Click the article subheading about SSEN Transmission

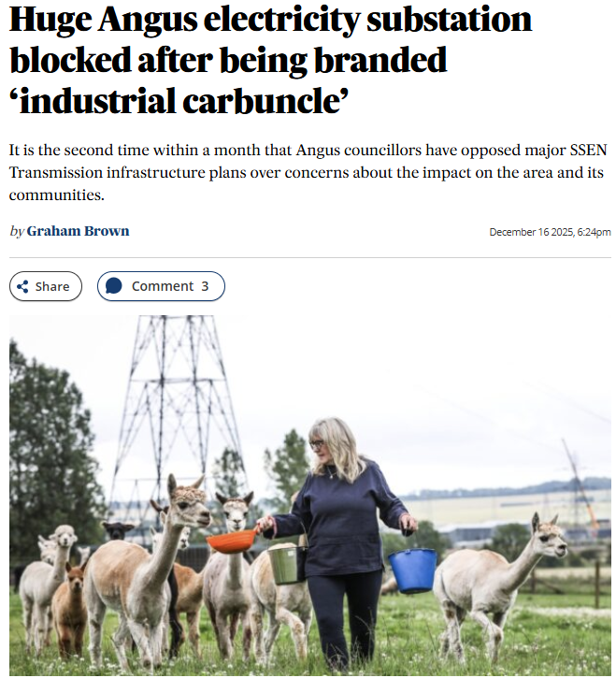(308, 172)
